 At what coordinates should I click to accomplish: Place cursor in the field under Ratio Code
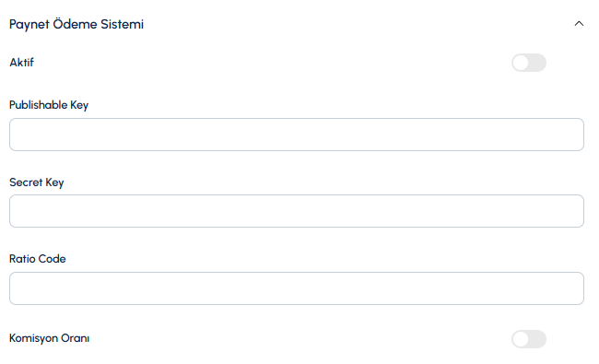point(297,288)
